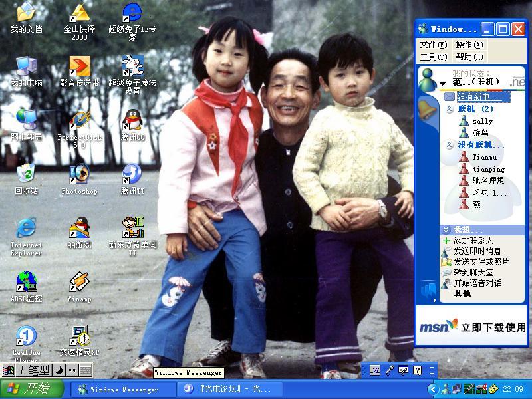Click 转到聊天室 link

pyautogui.click(x=473, y=273)
